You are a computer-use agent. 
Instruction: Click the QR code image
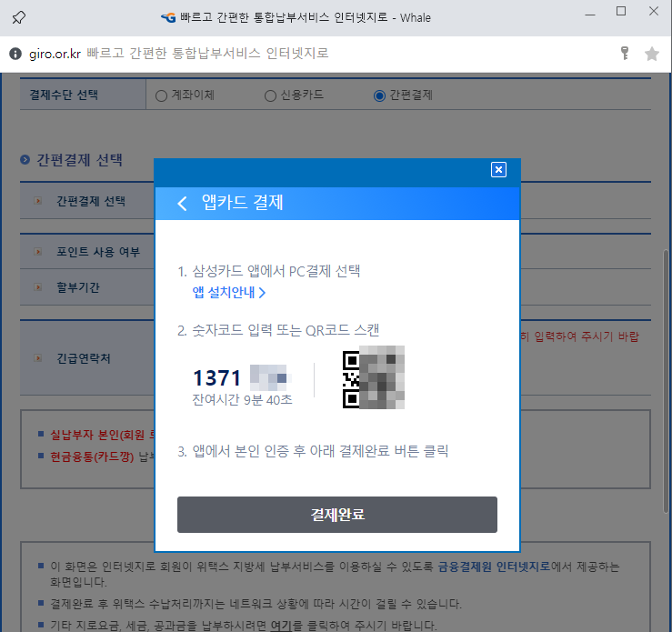[374, 377]
